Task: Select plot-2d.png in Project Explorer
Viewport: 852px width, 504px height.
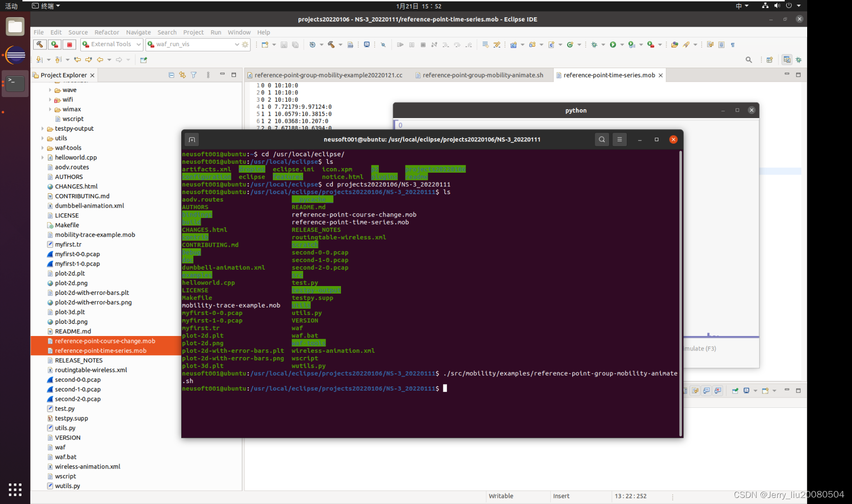Action: (x=71, y=283)
